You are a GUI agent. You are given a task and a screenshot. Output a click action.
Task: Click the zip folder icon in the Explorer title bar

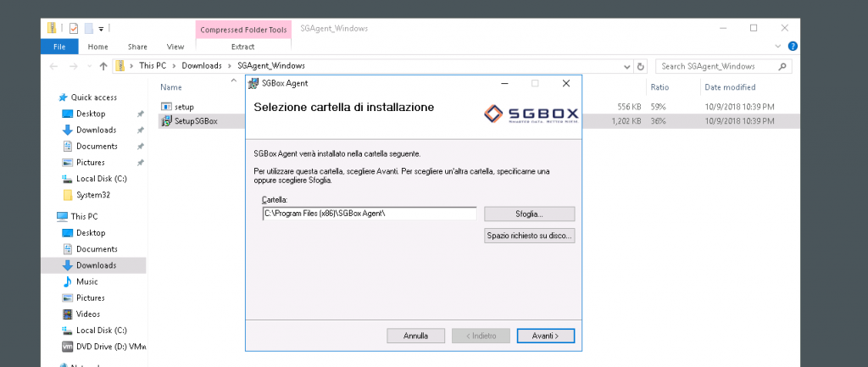pyautogui.click(x=52, y=28)
